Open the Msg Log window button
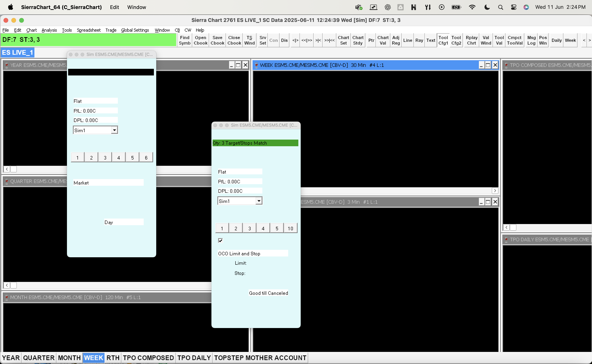The height and width of the screenshot is (364, 592). pyautogui.click(x=531, y=40)
